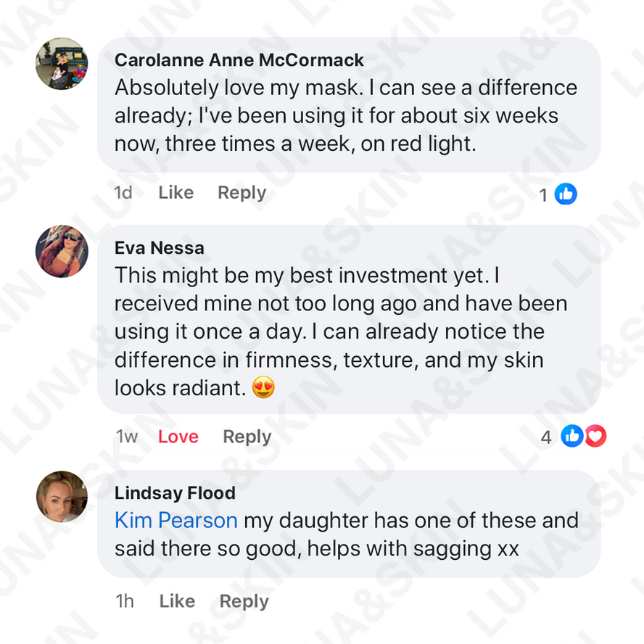The height and width of the screenshot is (644, 644).
Task: Like Carolanne Anne McCormack's comment
Action: coord(176,193)
